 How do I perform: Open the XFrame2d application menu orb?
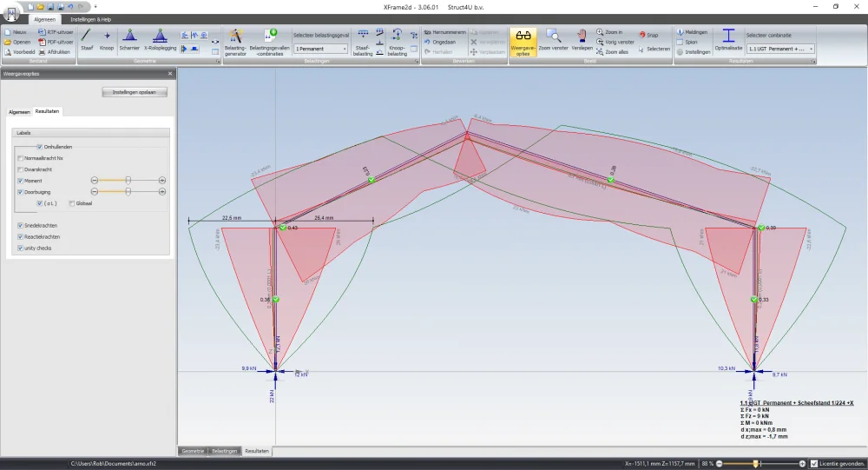tap(10, 13)
